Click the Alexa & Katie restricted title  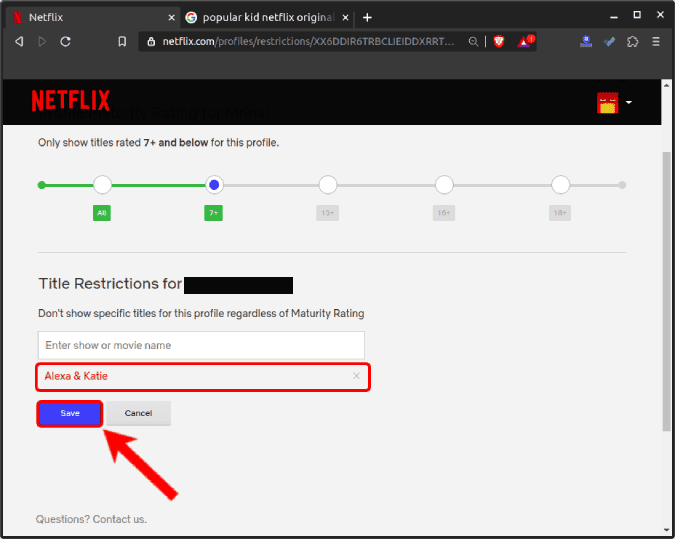(x=76, y=376)
